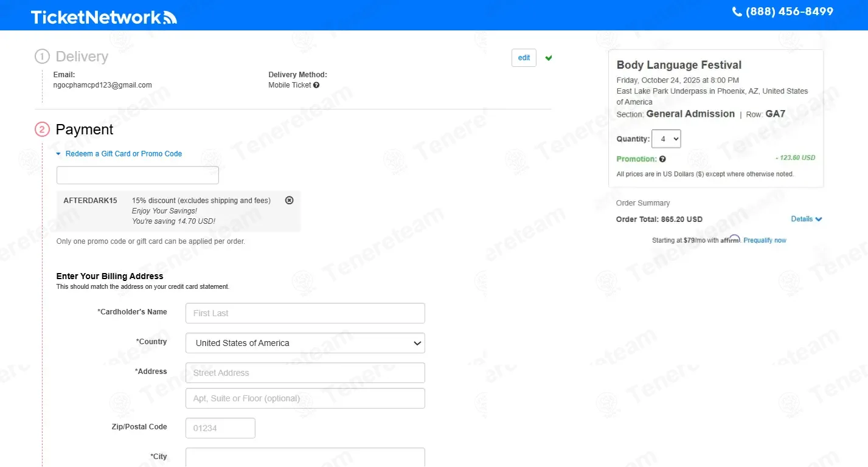Viewport: 868px width, 467px height.
Task: Click the Affirm logo
Action: 731,239
